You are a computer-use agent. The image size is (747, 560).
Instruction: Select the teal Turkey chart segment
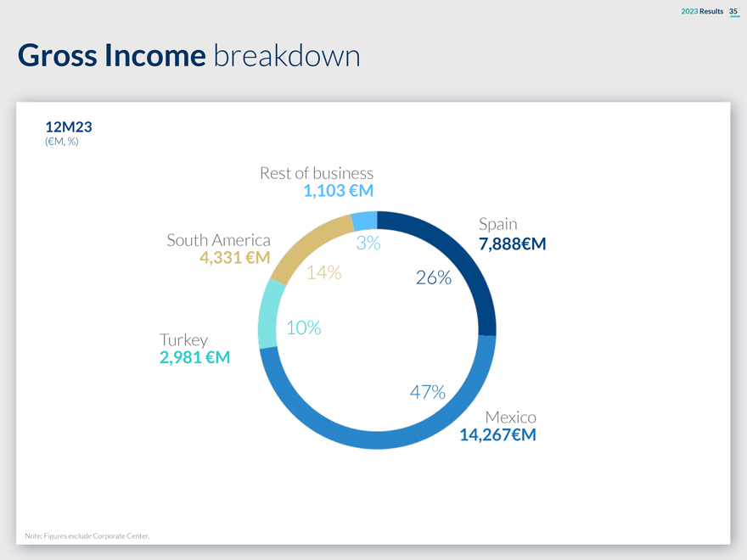pos(271,314)
